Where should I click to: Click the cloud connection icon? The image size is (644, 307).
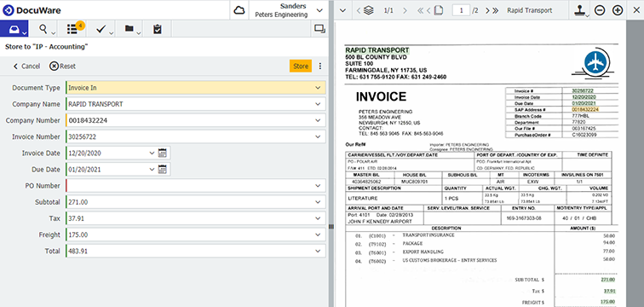(x=239, y=10)
